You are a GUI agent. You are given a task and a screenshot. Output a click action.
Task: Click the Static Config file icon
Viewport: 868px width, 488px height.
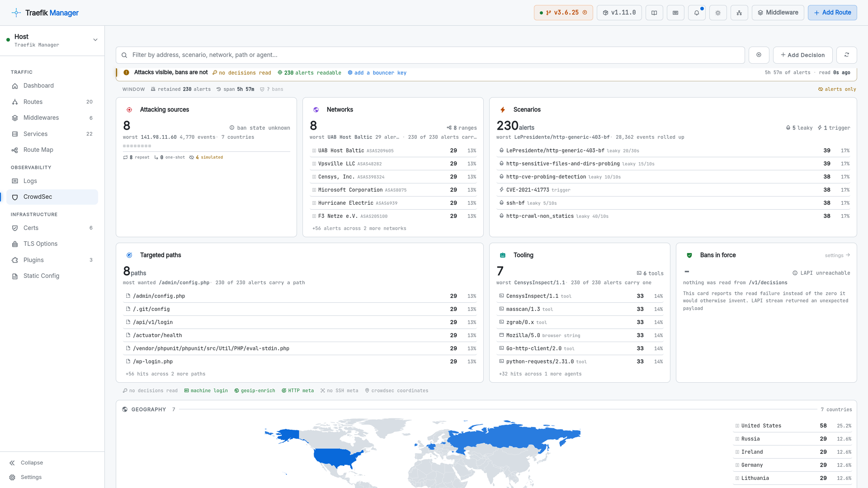tap(15, 276)
